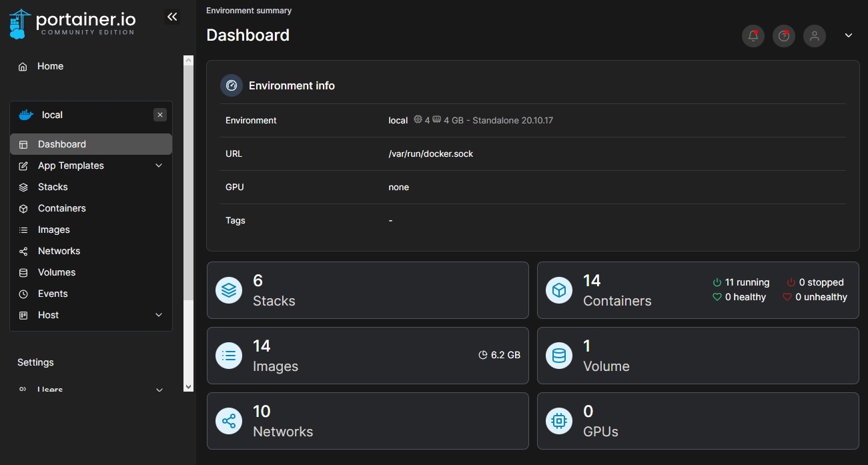Click the user profile icon
Screen dimensions: 868x465
815,36
